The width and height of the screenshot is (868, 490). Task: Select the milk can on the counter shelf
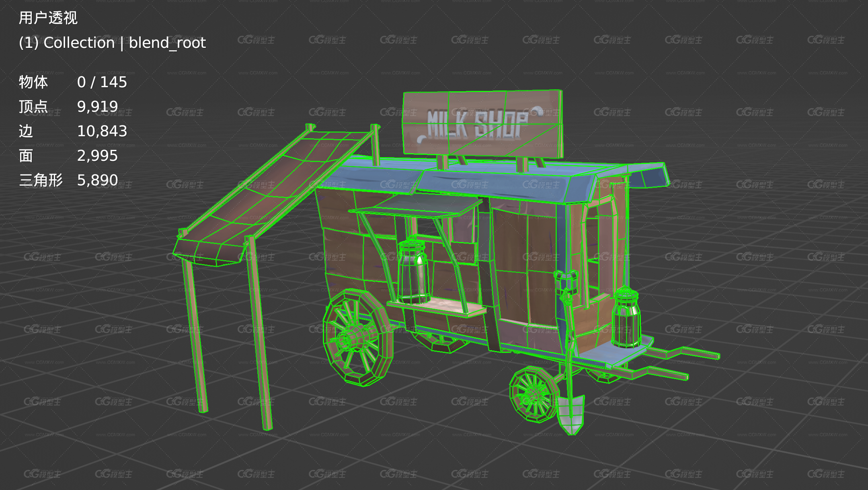point(413,270)
